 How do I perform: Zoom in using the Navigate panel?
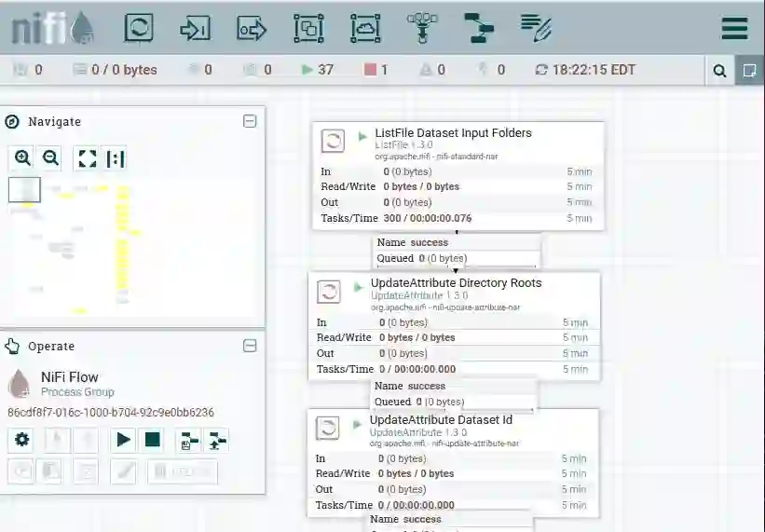coord(22,158)
